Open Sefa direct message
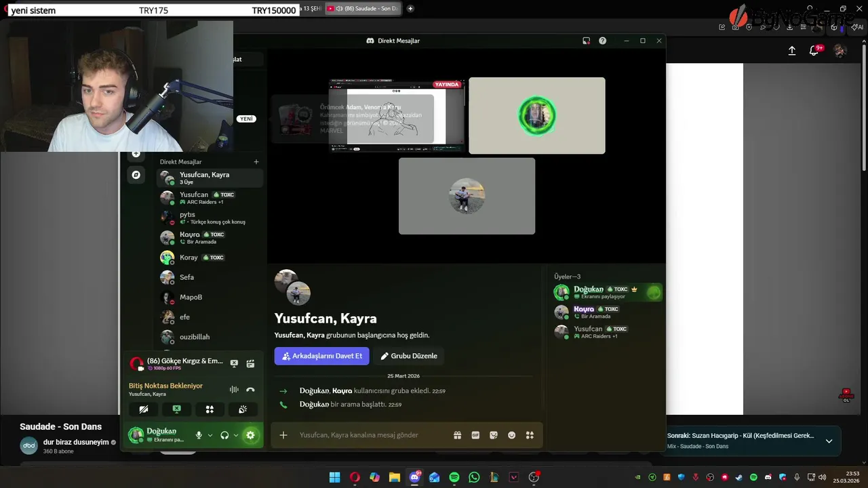The width and height of the screenshot is (868, 488). (x=210, y=277)
